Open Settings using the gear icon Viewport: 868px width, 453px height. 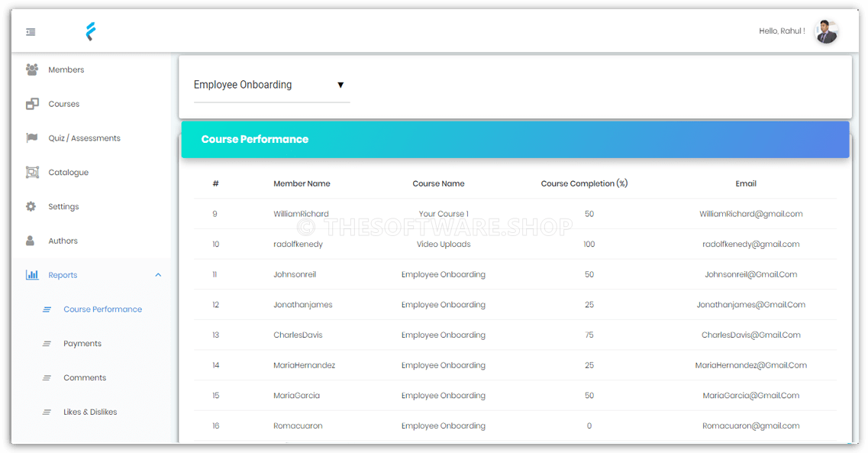[31, 206]
